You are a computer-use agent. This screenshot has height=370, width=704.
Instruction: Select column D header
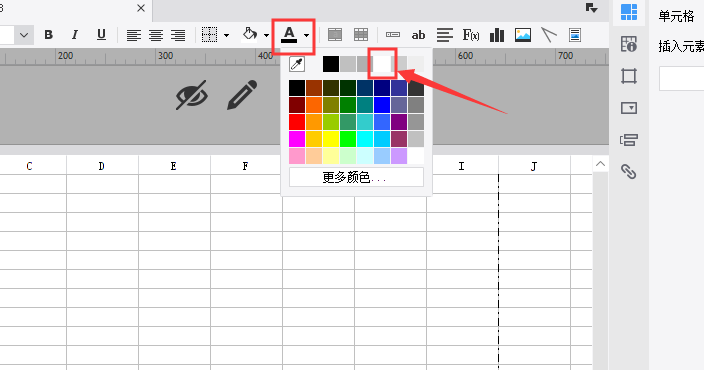pyautogui.click(x=102, y=166)
